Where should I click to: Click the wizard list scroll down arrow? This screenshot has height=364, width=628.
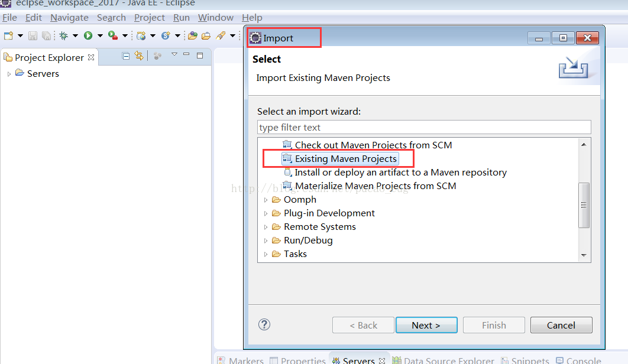tap(584, 255)
